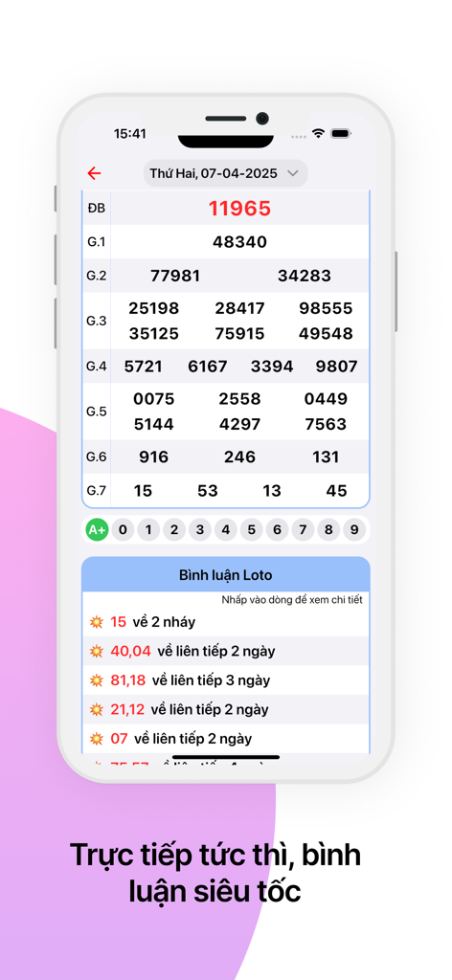Open the row '07 về liên tiếp 2 ngày'
This screenshot has height=980, width=452.
[226, 739]
